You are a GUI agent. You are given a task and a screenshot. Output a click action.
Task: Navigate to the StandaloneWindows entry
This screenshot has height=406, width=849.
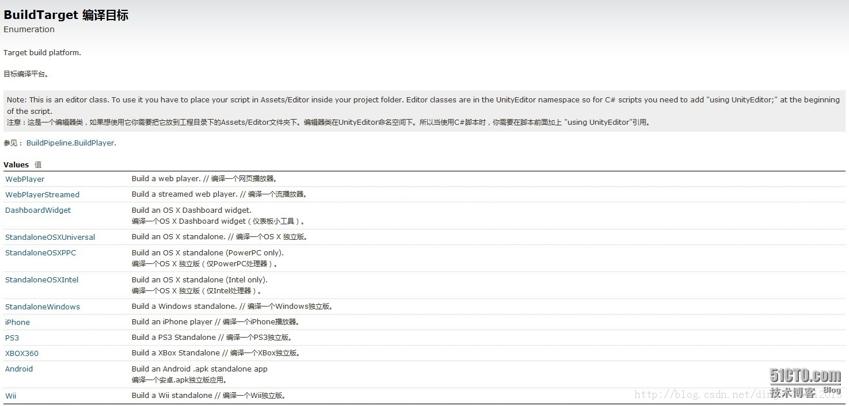click(42, 307)
